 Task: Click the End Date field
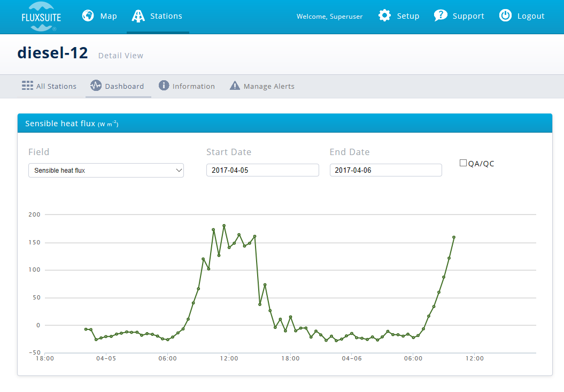[x=385, y=170]
